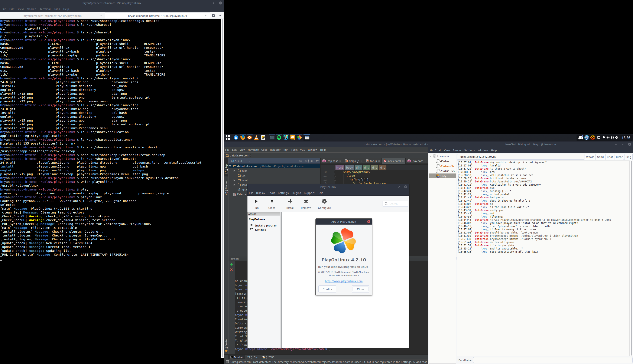Click the Ping button in HexChat

pyautogui.click(x=628, y=157)
